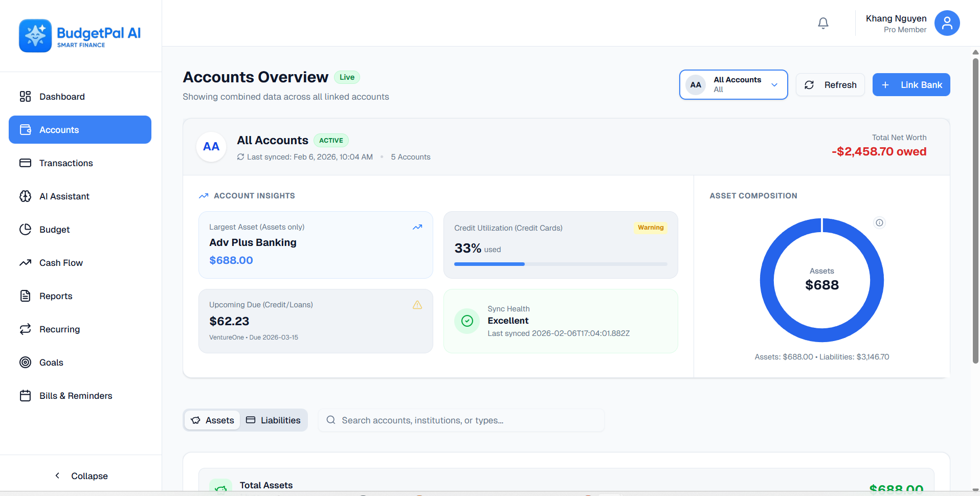Open Khang Nguyen's profile avatar
This screenshot has height=496, width=980.
tap(947, 23)
